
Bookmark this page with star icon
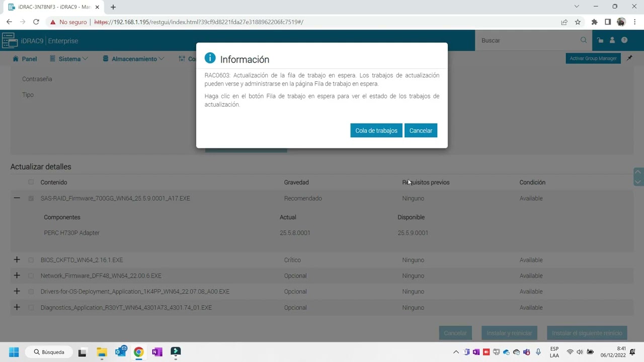578,22
